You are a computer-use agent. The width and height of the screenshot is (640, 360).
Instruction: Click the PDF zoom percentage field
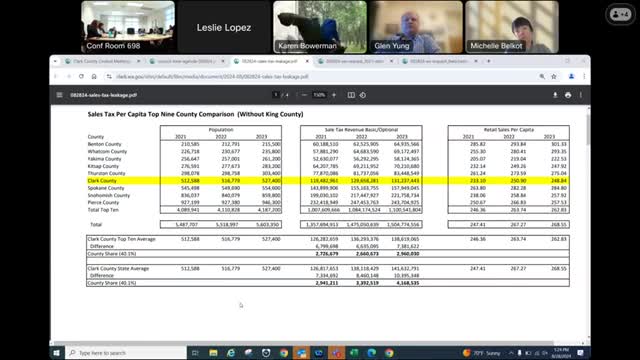click(319, 95)
